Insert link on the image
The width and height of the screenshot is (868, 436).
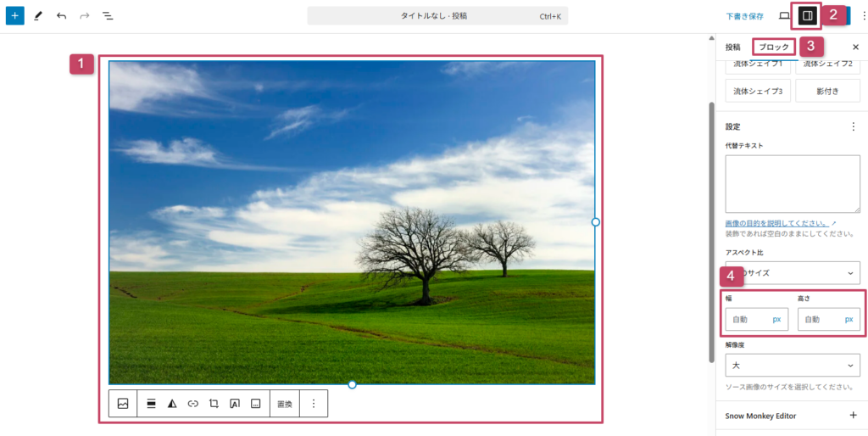click(193, 404)
